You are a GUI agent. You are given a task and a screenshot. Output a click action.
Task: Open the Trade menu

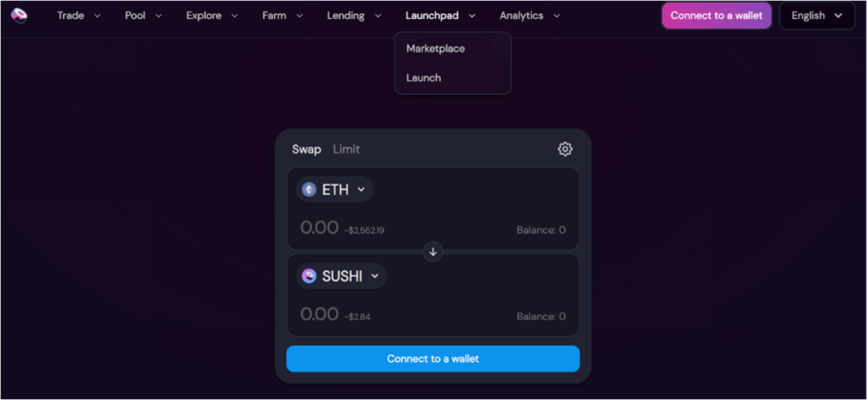coord(79,16)
